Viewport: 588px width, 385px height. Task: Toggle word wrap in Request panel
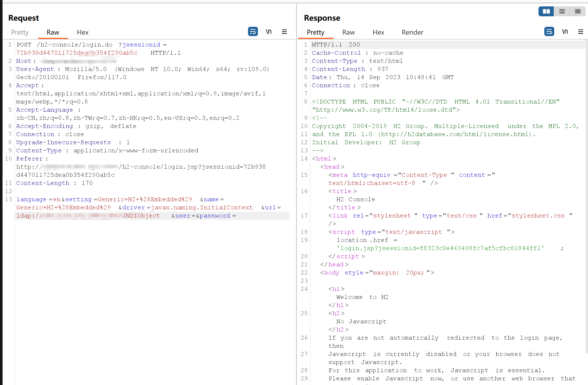pyautogui.click(x=253, y=31)
